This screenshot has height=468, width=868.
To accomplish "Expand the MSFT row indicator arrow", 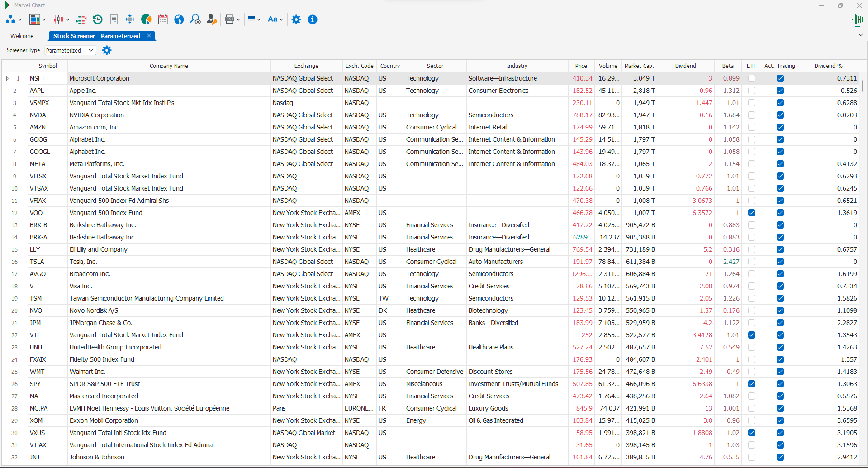I will tap(8, 78).
